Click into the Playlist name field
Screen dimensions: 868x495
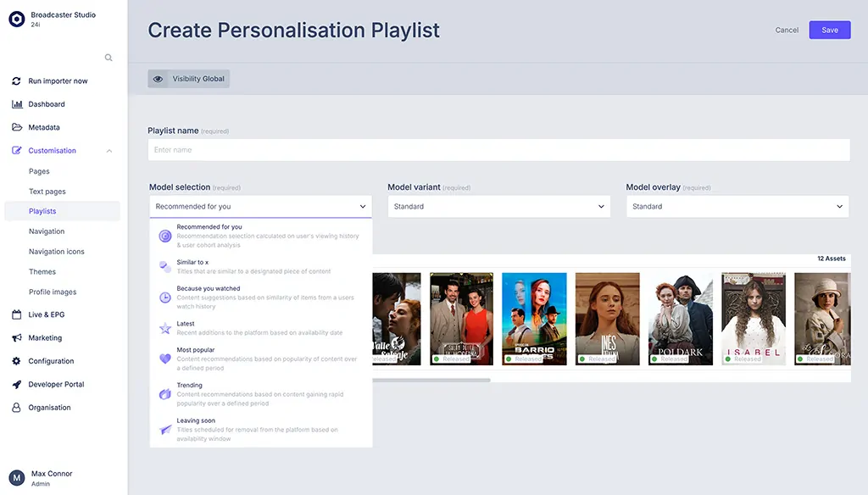(498, 150)
